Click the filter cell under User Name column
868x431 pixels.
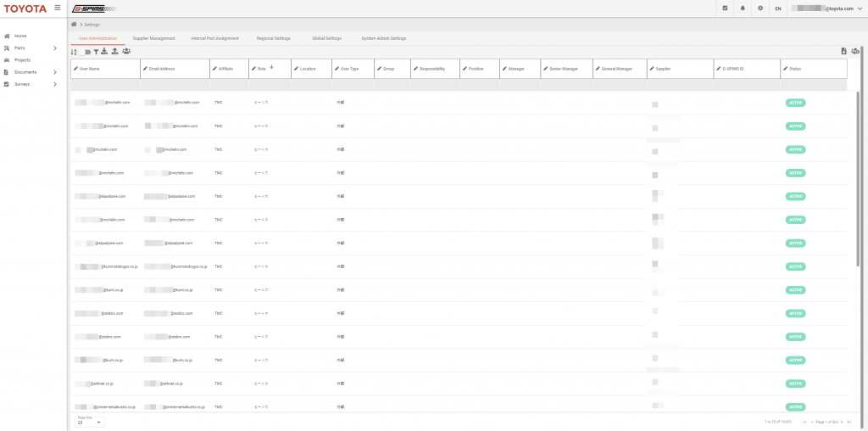105,86
